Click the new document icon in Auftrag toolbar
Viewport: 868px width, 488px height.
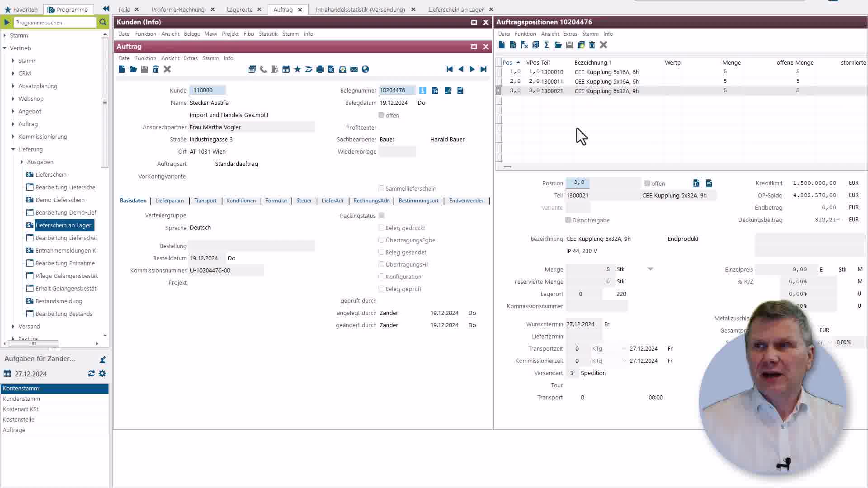pos(122,69)
